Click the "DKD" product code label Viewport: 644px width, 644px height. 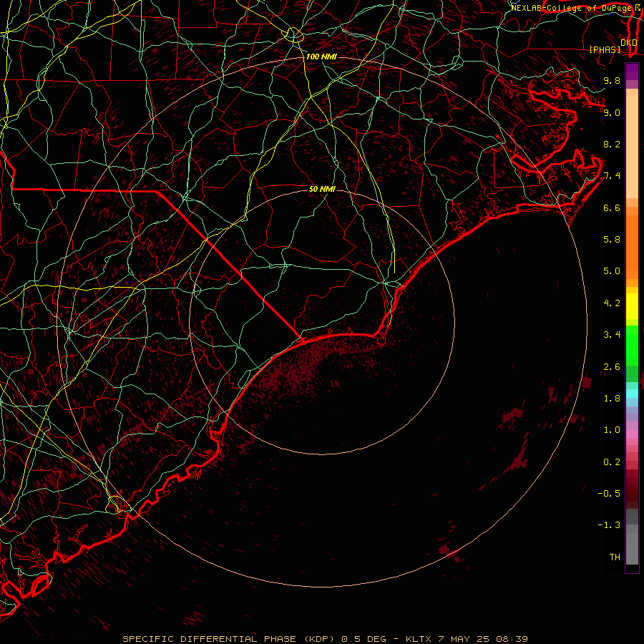pos(629,43)
